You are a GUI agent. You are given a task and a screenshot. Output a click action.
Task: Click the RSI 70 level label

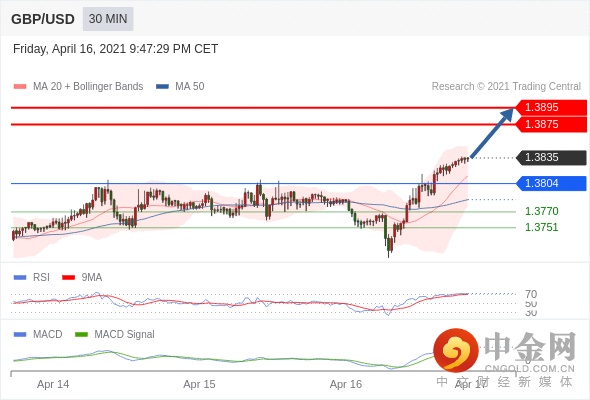pyautogui.click(x=531, y=294)
